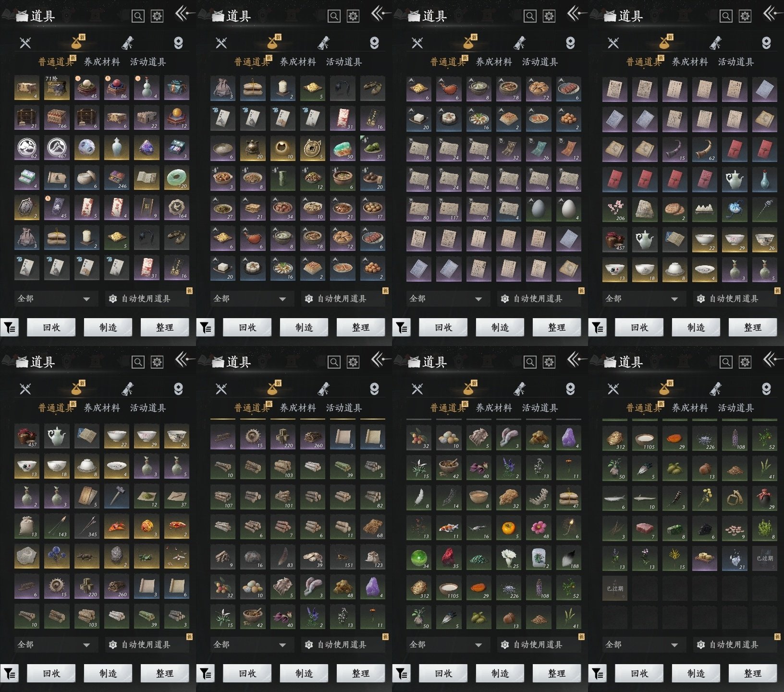The height and width of the screenshot is (692, 784).
Task: Expand the 全部 dropdown in the top-right panel
Action: point(642,298)
